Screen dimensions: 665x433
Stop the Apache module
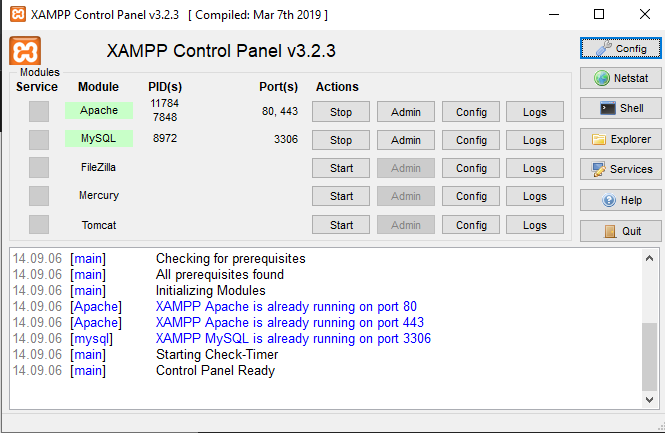(341, 112)
